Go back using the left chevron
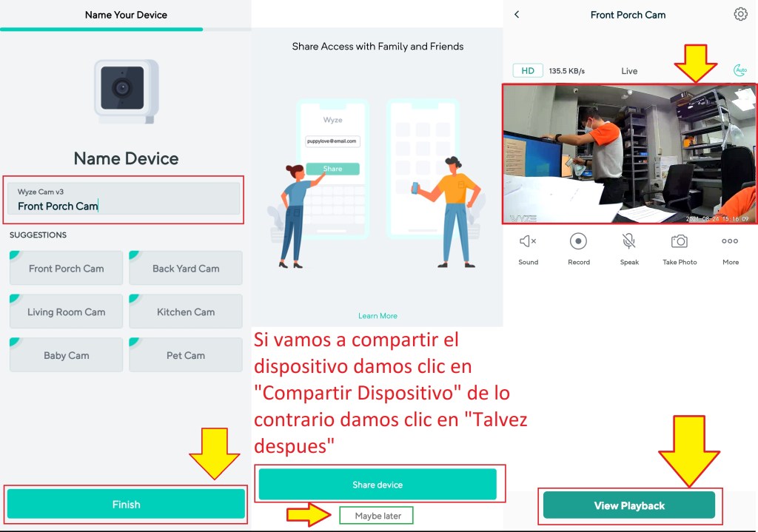This screenshot has width=758, height=532. (517, 14)
